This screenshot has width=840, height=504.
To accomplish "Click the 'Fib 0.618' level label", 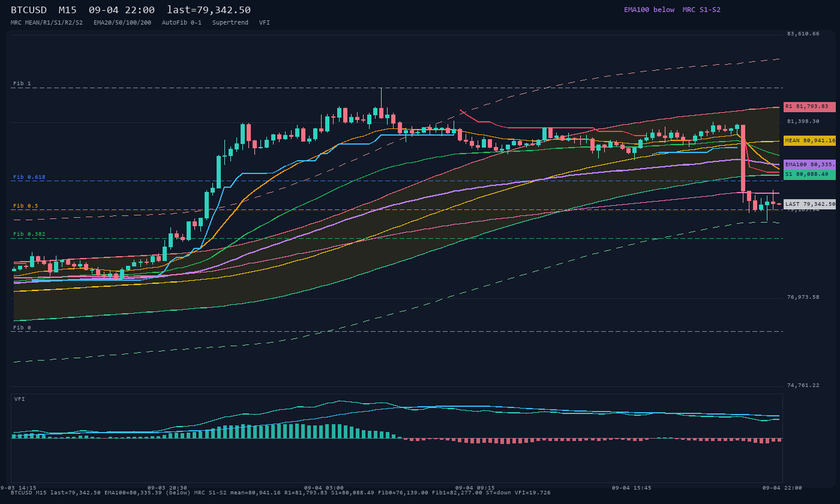I will tap(29, 177).
